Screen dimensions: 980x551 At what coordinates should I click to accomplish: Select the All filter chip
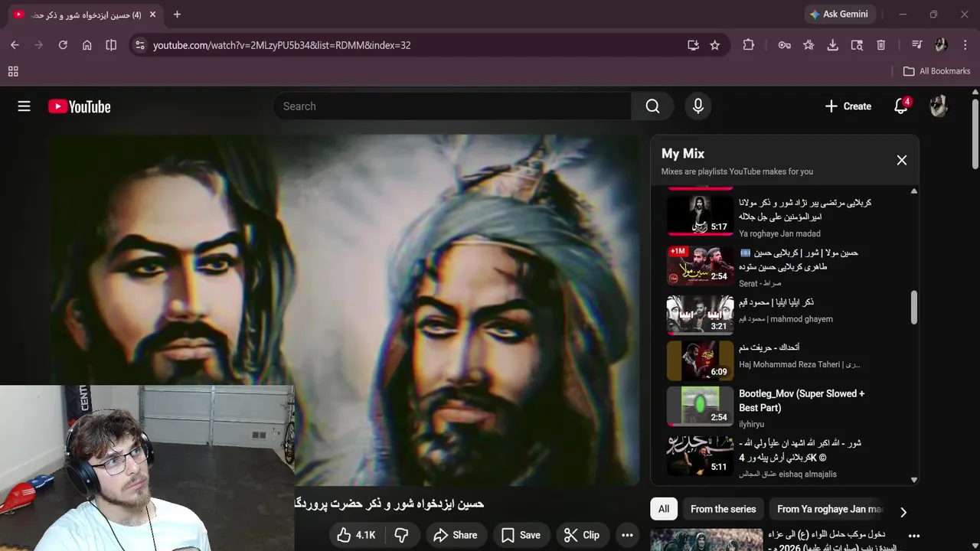(664, 509)
